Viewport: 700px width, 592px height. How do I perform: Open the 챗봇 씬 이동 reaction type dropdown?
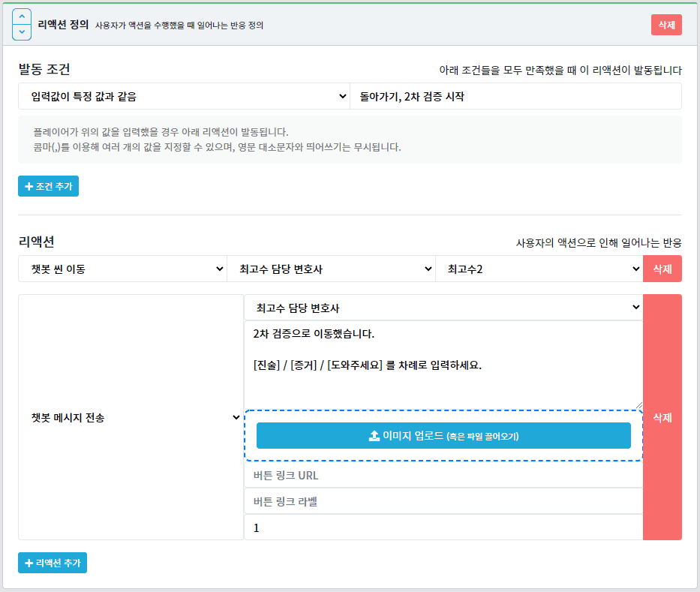123,269
